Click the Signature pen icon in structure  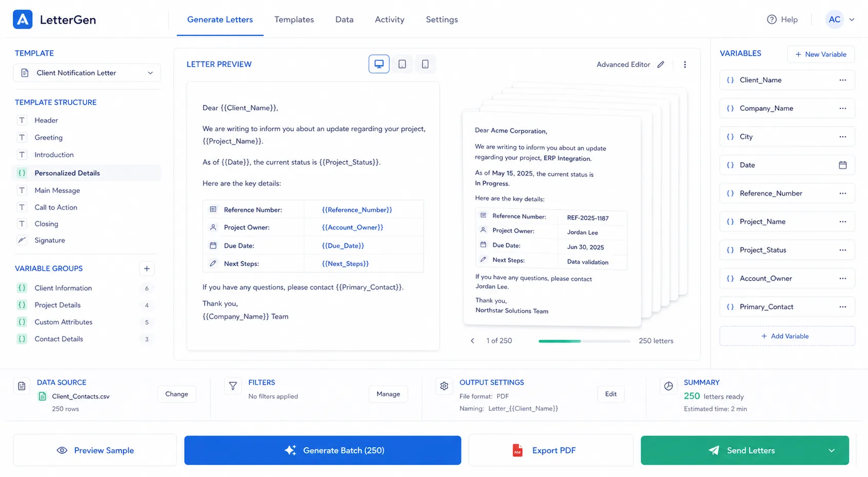(22, 240)
